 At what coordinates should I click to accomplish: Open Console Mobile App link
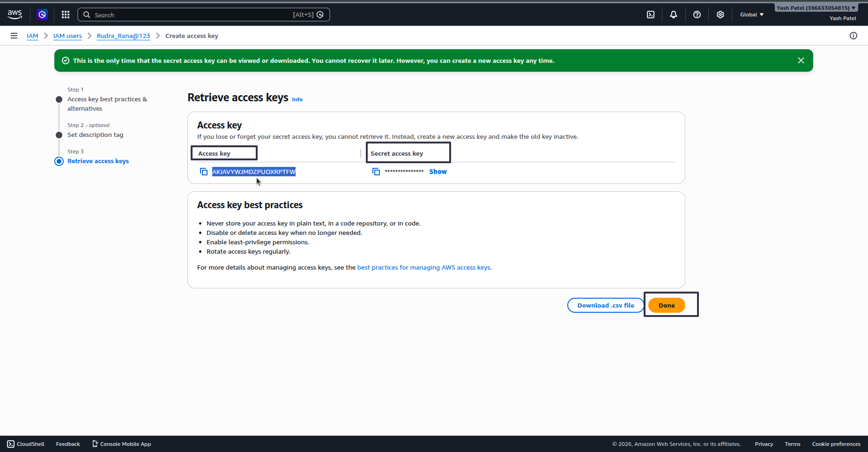click(x=121, y=444)
